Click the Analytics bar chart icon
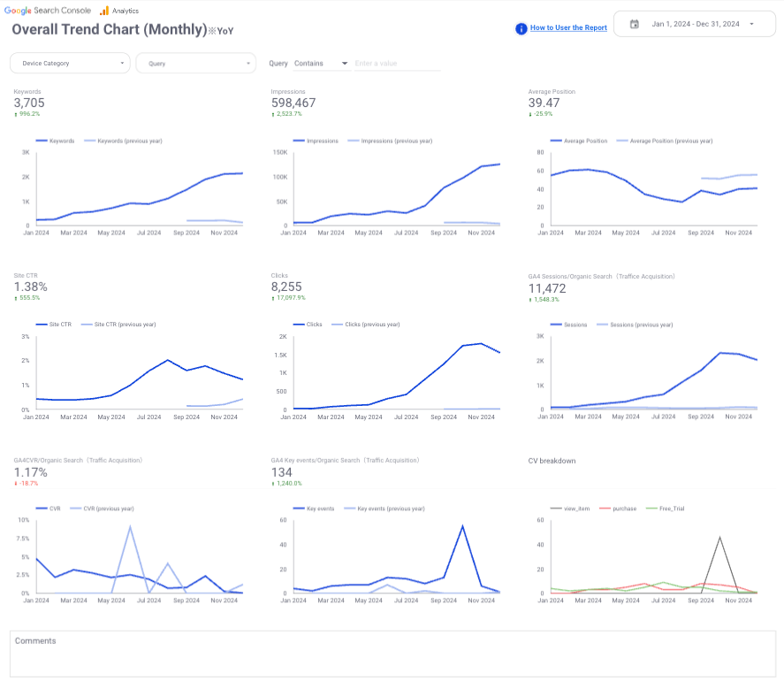 click(x=104, y=11)
